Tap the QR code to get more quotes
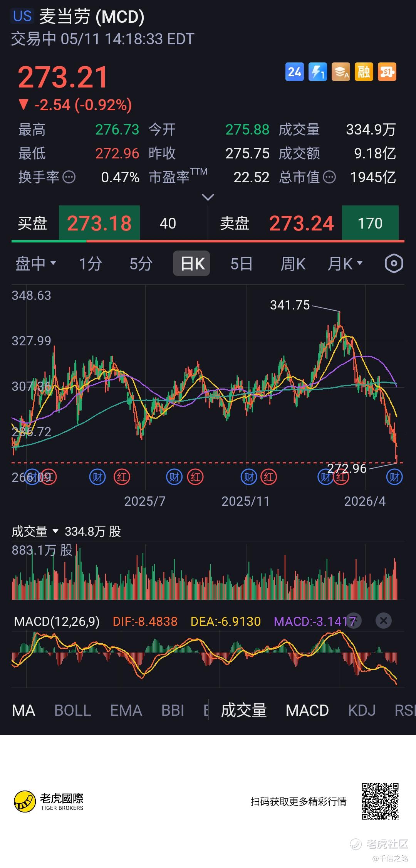The image size is (416, 868). pos(380,801)
